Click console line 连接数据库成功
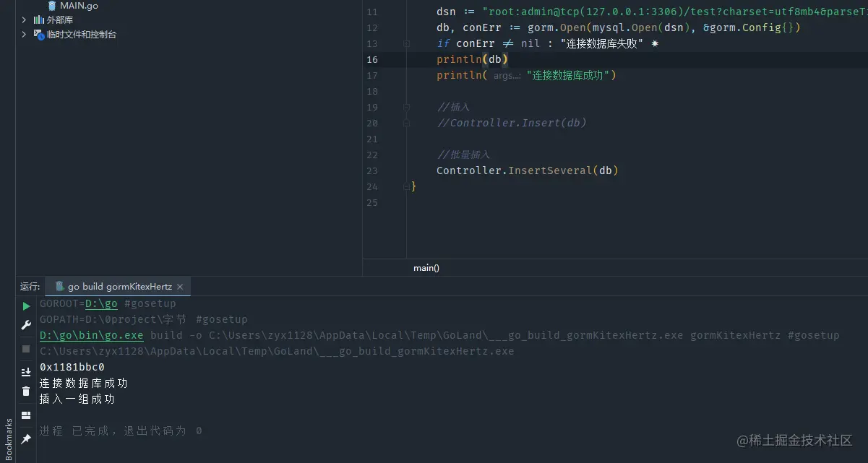868x463 pixels. (x=84, y=383)
